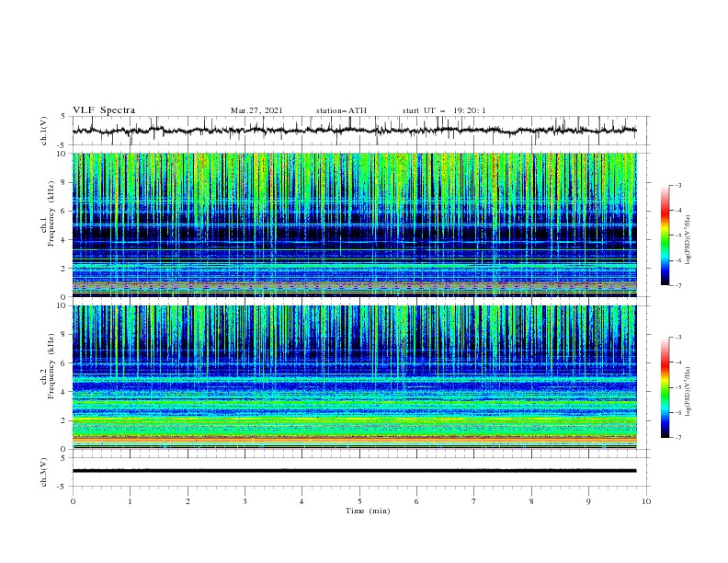Image resolution: width=728 pixels, height=563 pixels.
Task: Click time axis tick label "7"
Action: coord(474,501)
